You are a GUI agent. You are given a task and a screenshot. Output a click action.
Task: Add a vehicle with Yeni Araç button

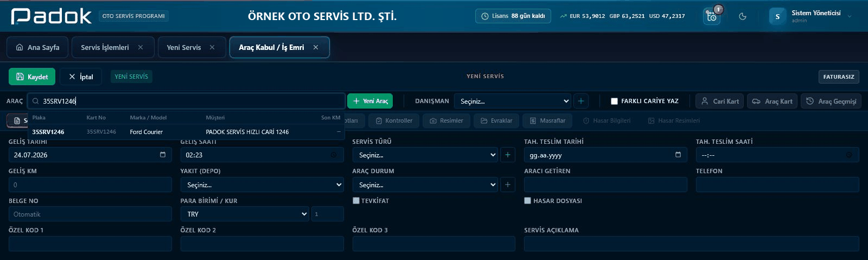point(370,101)
